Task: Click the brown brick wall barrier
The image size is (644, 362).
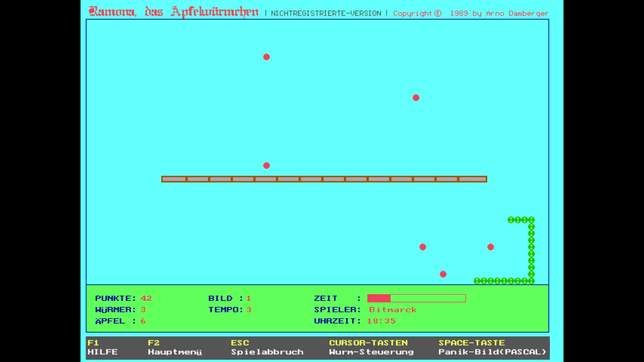Action: point(324,179)
